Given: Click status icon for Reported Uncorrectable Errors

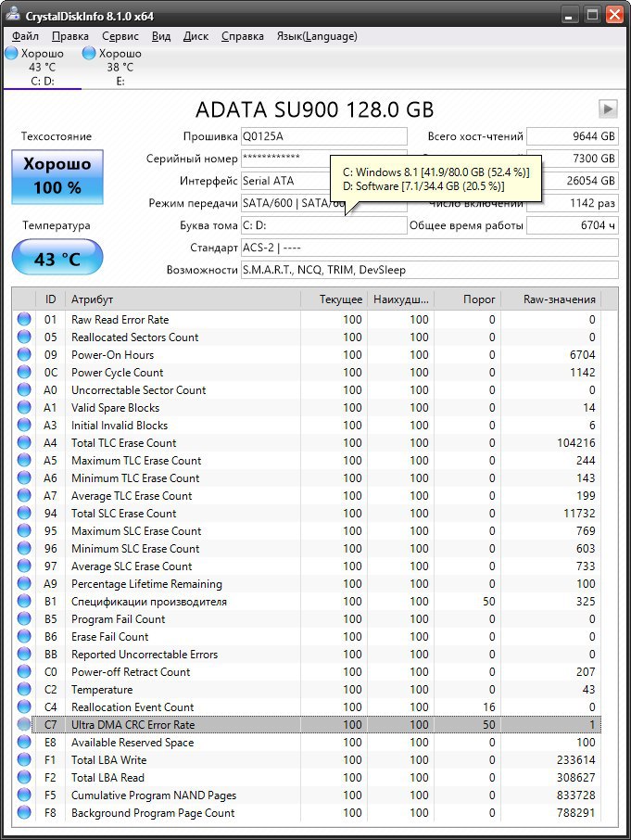Looking at the screenshot, I should pos(24,655).
